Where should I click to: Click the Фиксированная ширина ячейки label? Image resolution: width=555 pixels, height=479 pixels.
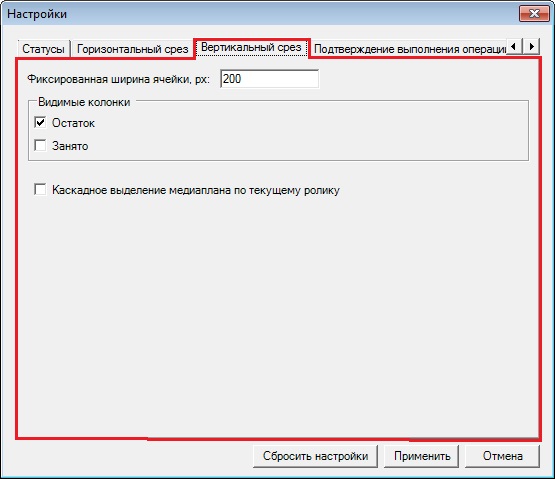118,79
